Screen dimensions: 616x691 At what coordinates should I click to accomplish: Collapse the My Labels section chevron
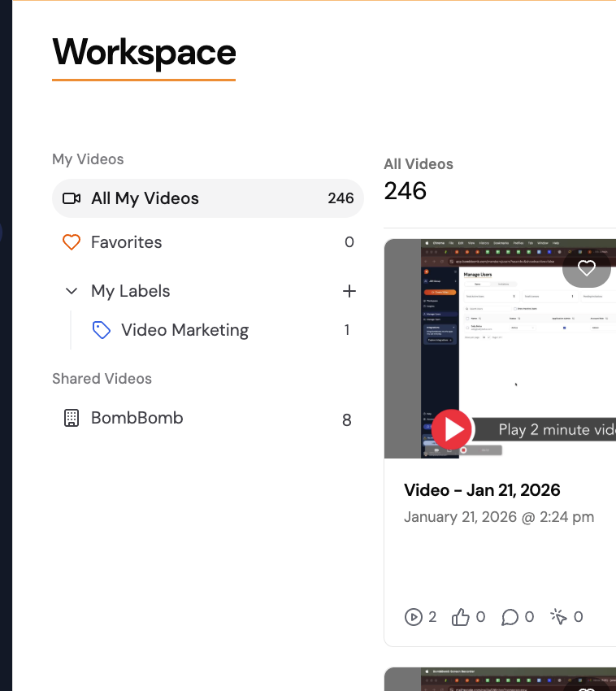72,291
